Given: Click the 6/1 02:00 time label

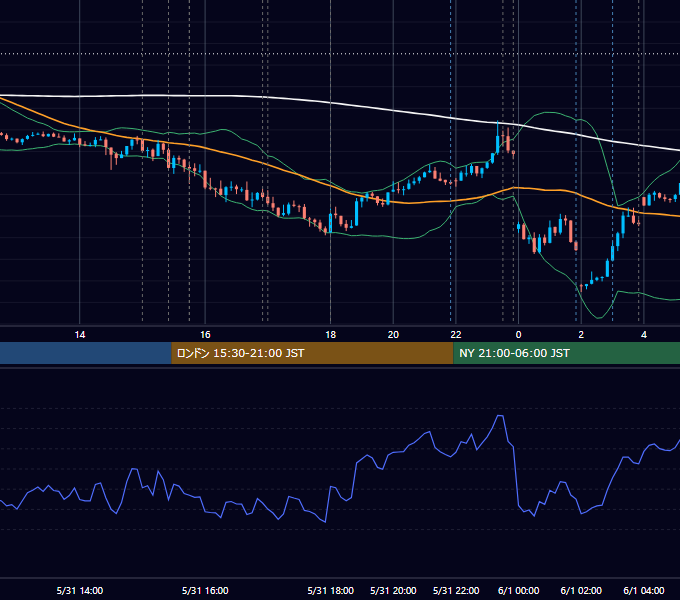Looking at the screenshot, I should point(581,590).
